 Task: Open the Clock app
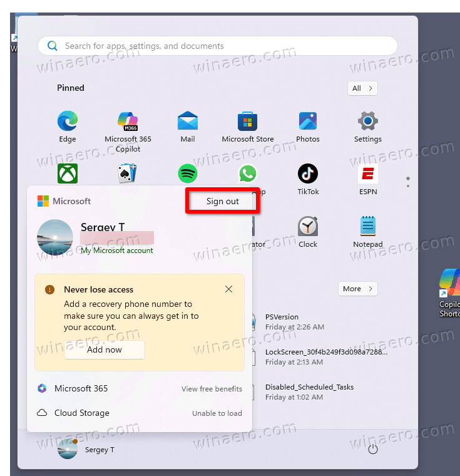coord(308,232)
